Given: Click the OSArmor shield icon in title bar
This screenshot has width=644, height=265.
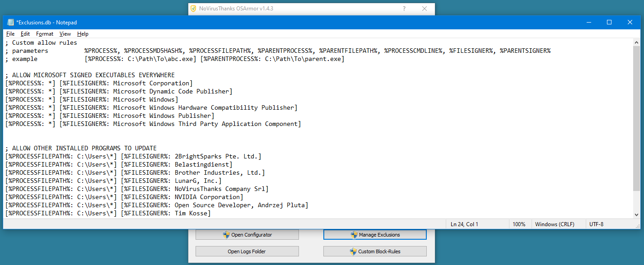Looking at the screenshot, I should (193, 9).
